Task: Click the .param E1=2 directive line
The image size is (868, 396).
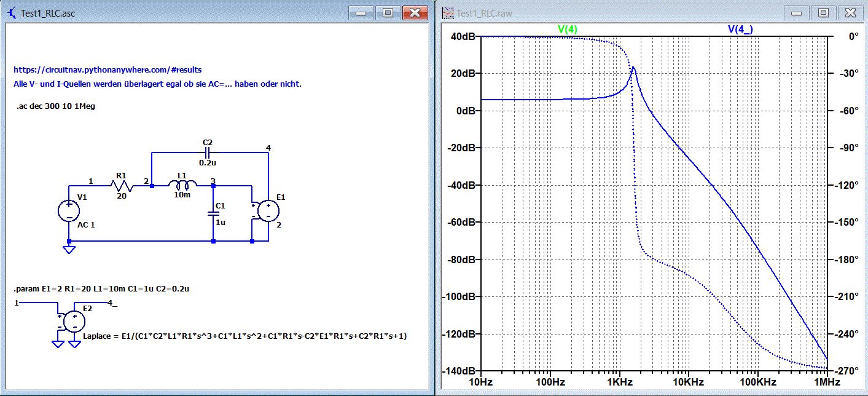Action: click(x=101, y=288)
